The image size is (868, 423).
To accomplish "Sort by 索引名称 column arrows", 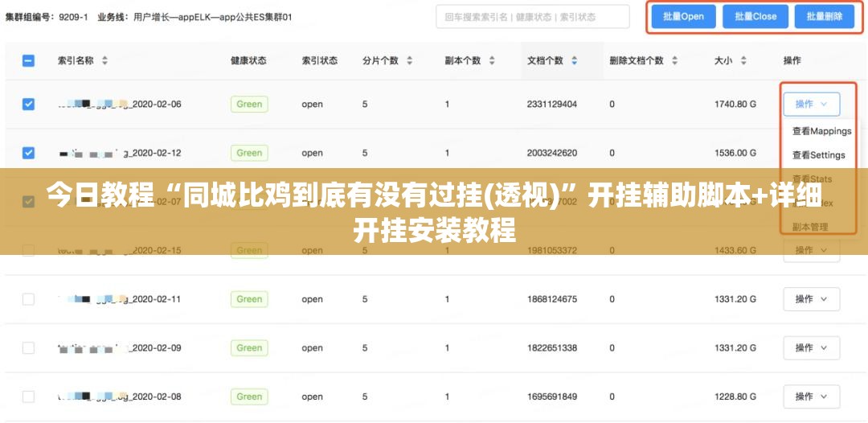I will 104,61.
